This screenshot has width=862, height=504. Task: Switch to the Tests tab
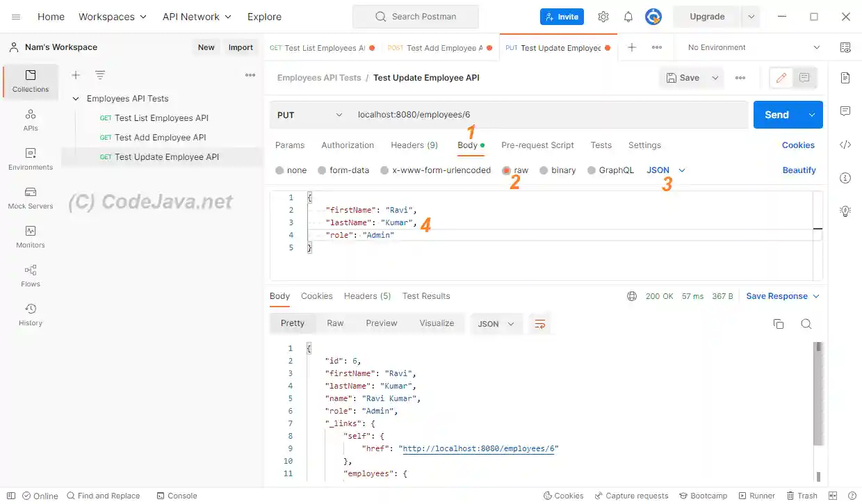click(x=601, y=145)
